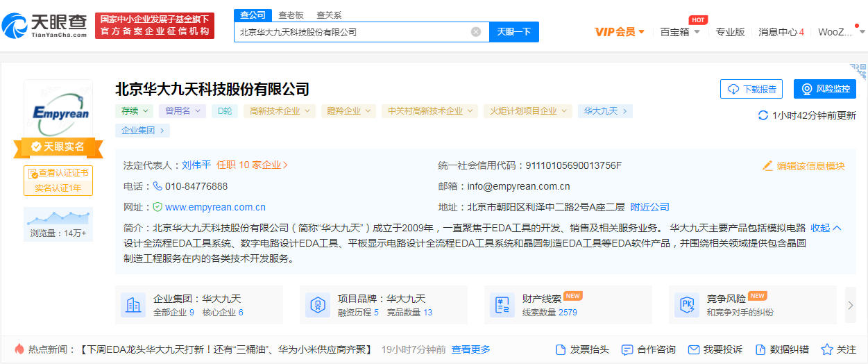Click 发票抬头 invoice button

[x=583, y=349]
